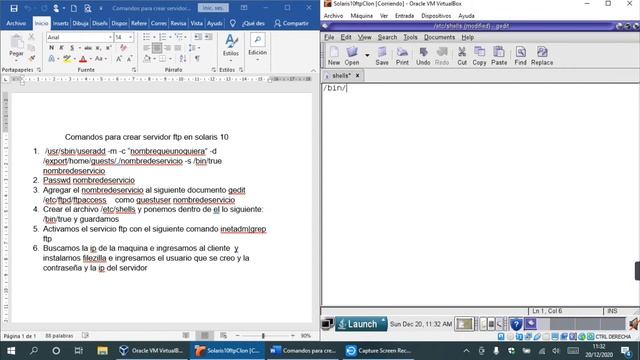The width and height of the screenshot is (640, 360).
Task: Toggle strikethrough (abc) formatting in Word
Action: pos(88,48)
